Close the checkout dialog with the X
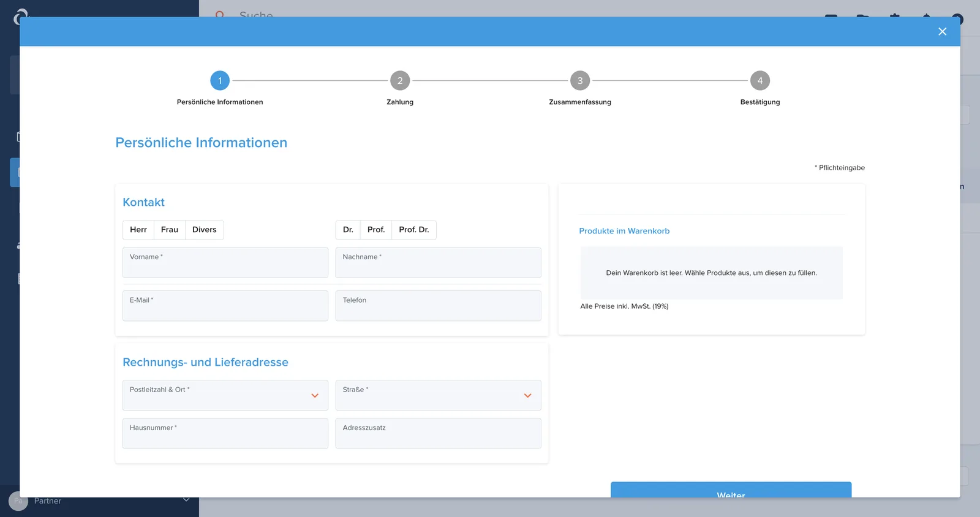Viewport: 980px width, 517px height. click(942, 31)
